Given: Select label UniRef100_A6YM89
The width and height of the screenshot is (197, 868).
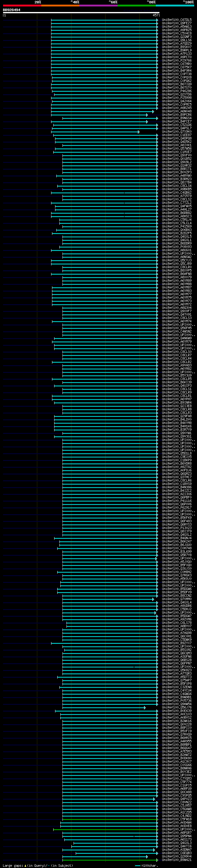Looking at the screenshot, I should click(x=176, y=281).
